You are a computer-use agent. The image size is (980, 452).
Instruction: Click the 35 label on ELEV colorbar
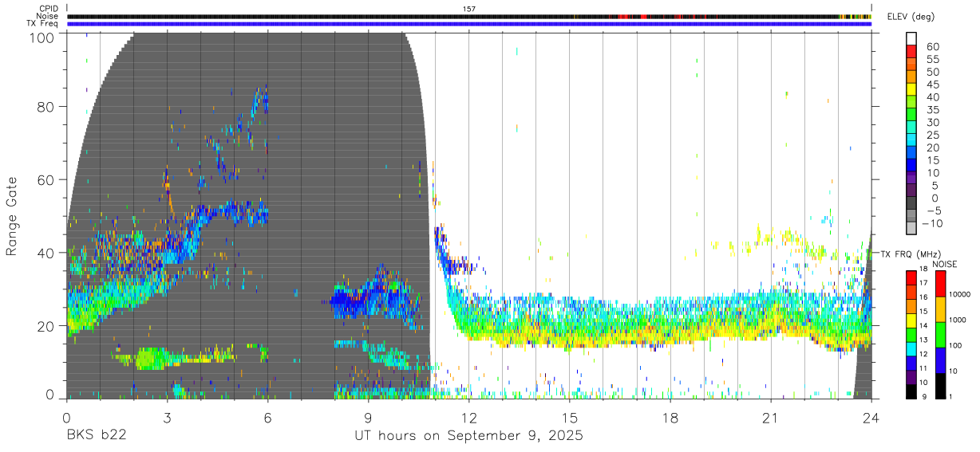934,110
